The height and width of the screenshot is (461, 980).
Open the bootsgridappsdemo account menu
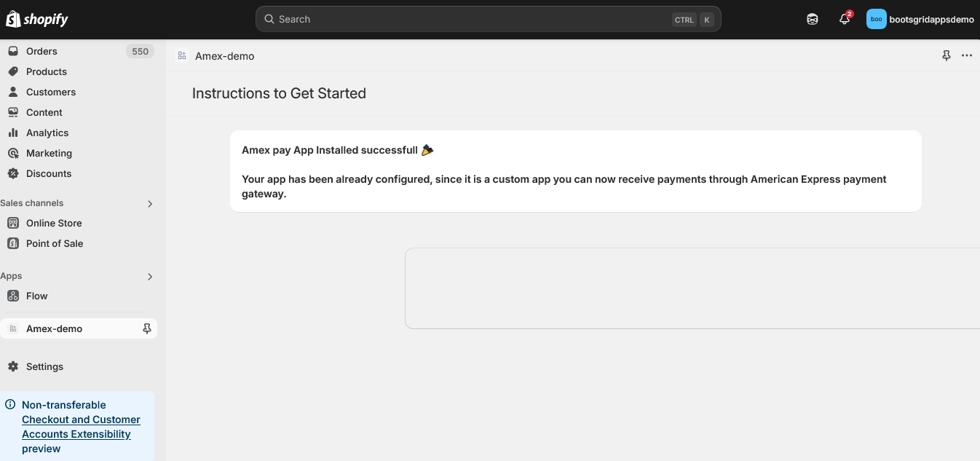pyautogui.click(x=920, y=20)
